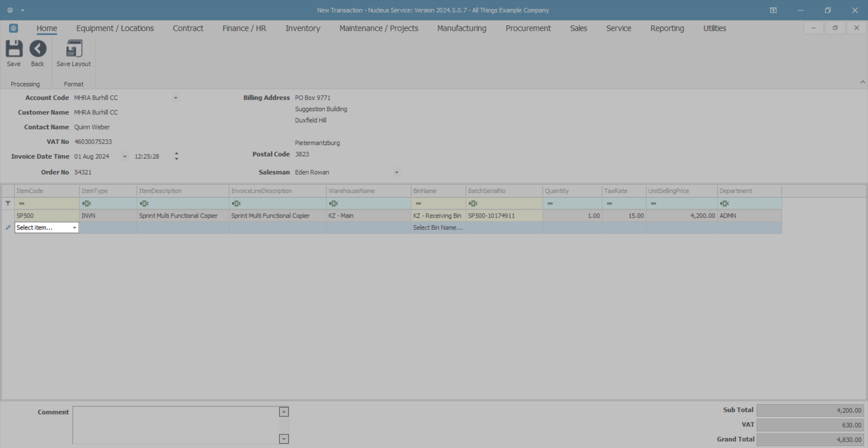This screenshot has height=448, width=868.
Task: Increase the invoice time with up spinner
Action: tap(176, 154)
